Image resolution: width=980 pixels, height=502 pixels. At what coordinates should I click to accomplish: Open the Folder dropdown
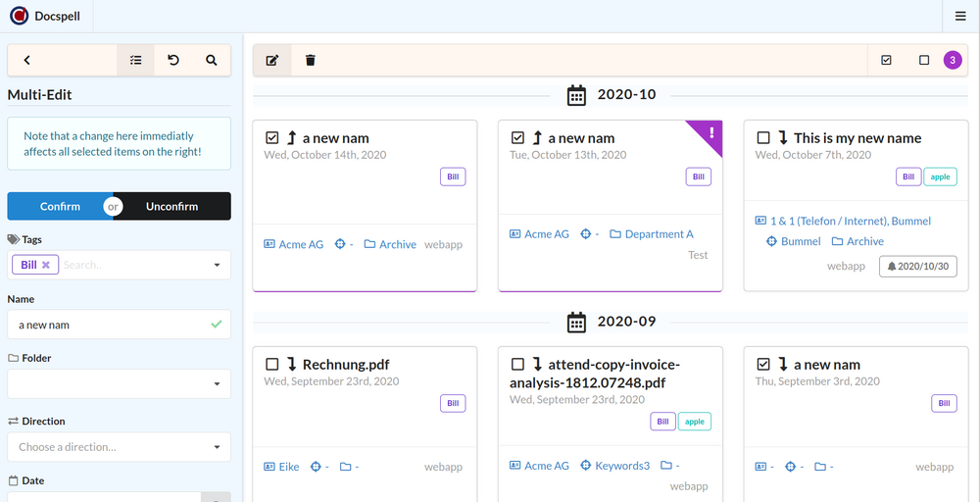[217, 384]
